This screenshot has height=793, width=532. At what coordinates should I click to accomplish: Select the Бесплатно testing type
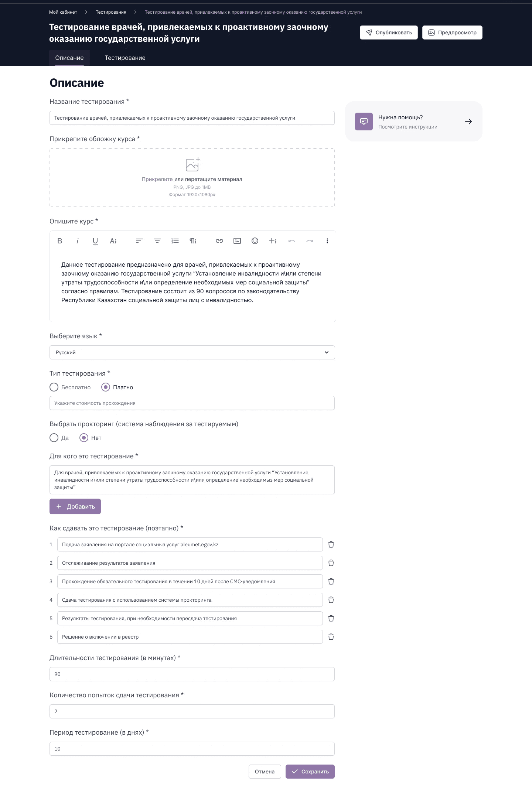tap(54, 387)
